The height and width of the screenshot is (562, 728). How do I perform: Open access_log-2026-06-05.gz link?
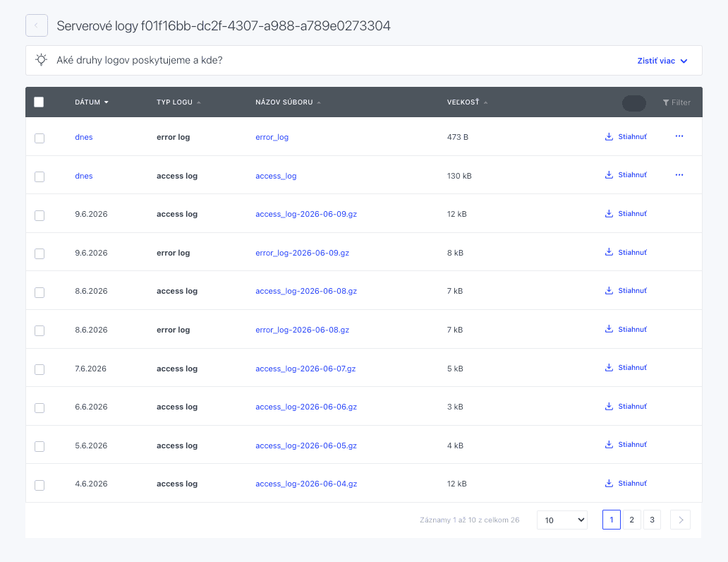click(x=306, y=446)
